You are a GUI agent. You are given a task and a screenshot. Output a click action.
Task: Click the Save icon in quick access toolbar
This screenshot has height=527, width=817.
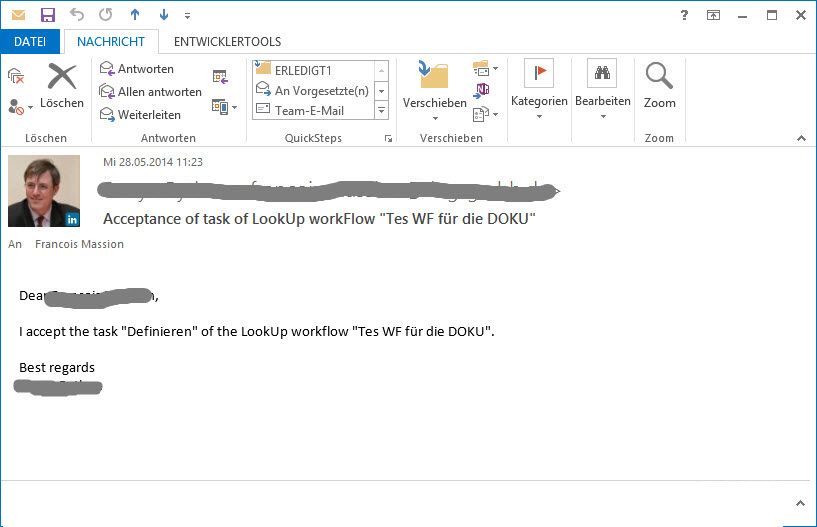click(x=48, y=15)
